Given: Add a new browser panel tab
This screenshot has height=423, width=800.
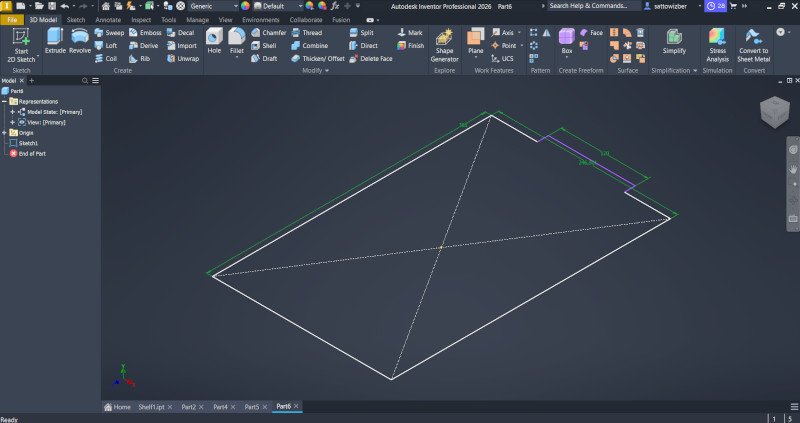Looking at the screenshot, I should click(x=32, y=81).
